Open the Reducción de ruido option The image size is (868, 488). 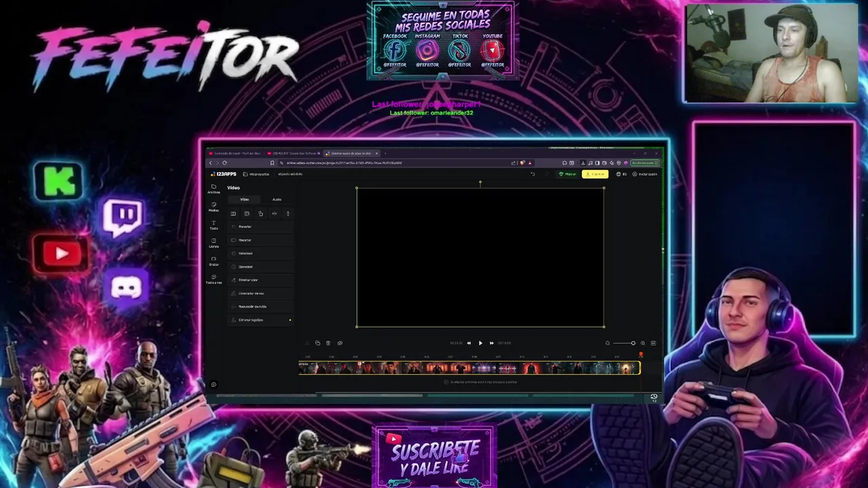pyautogui.click(x=262, y=306)
